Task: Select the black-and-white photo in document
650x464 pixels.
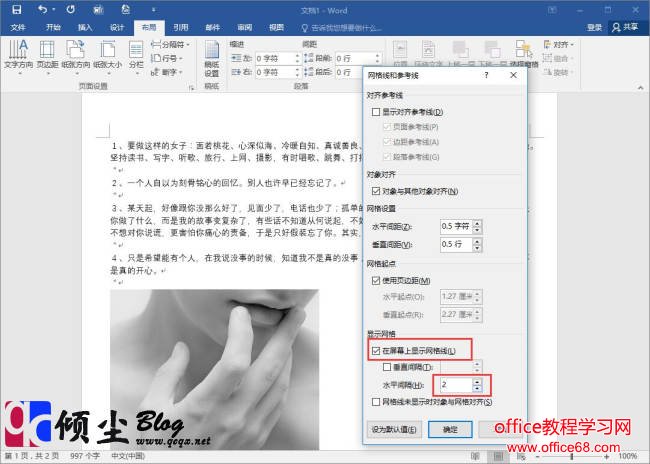Action: point(214,369)
